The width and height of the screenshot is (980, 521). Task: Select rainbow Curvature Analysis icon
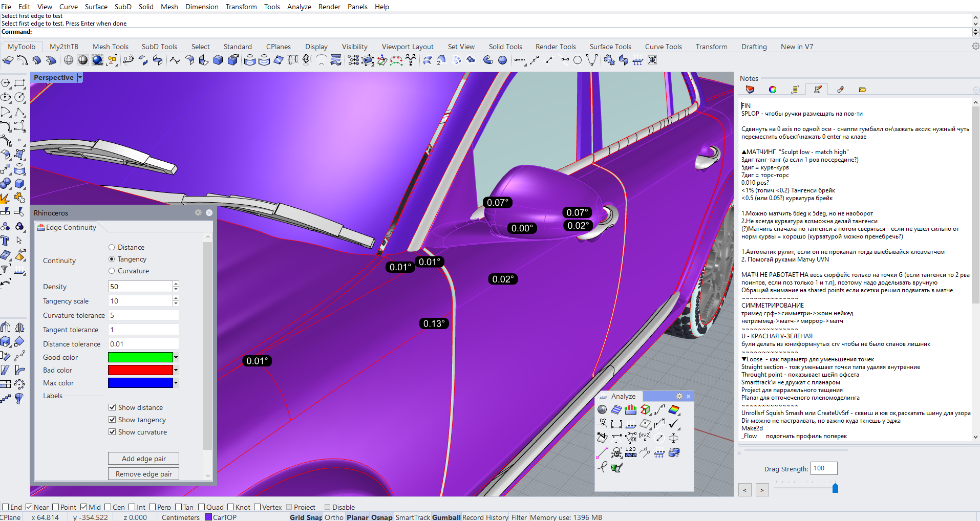(x=674, y=409)
